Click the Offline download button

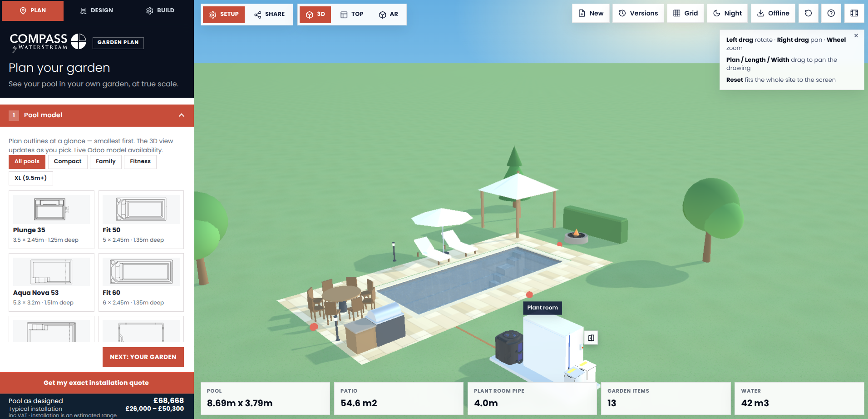coord(773,13)
